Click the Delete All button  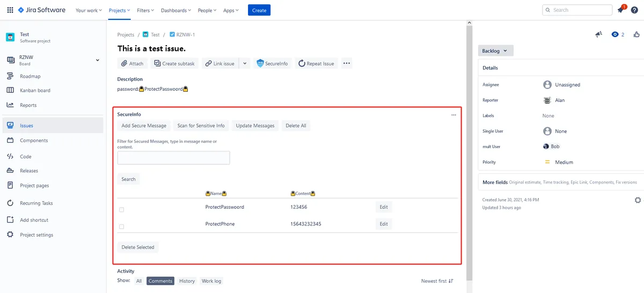tap(296, 126)
